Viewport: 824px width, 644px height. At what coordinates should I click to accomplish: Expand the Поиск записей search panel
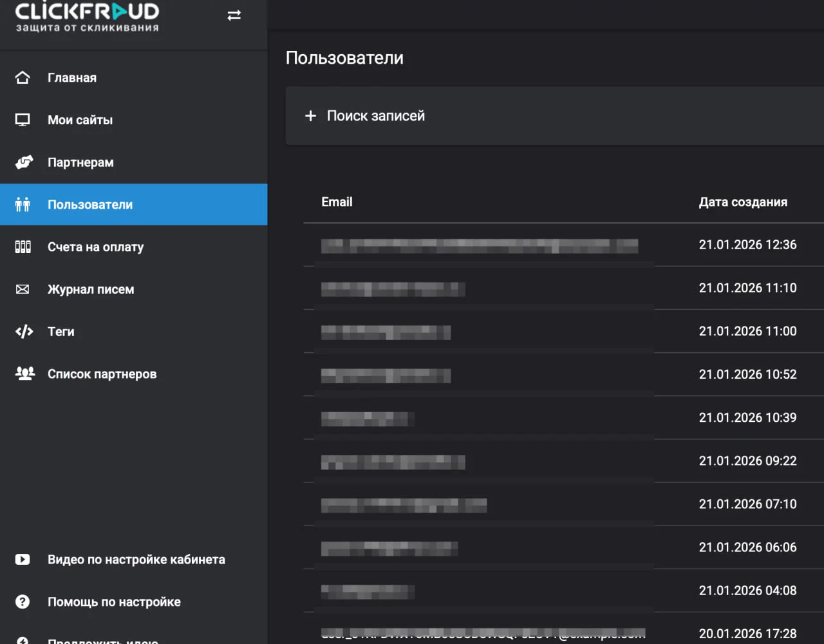(x=376, y=116)
